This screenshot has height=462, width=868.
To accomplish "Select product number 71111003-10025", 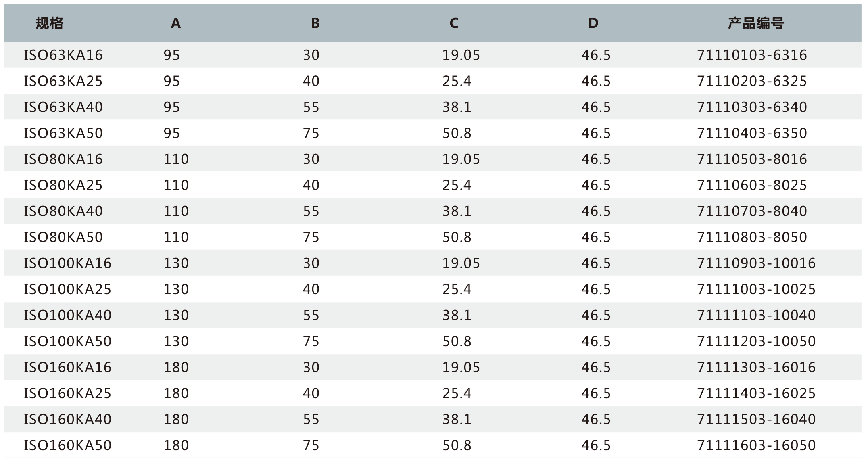I will click(x=756, y=289).
